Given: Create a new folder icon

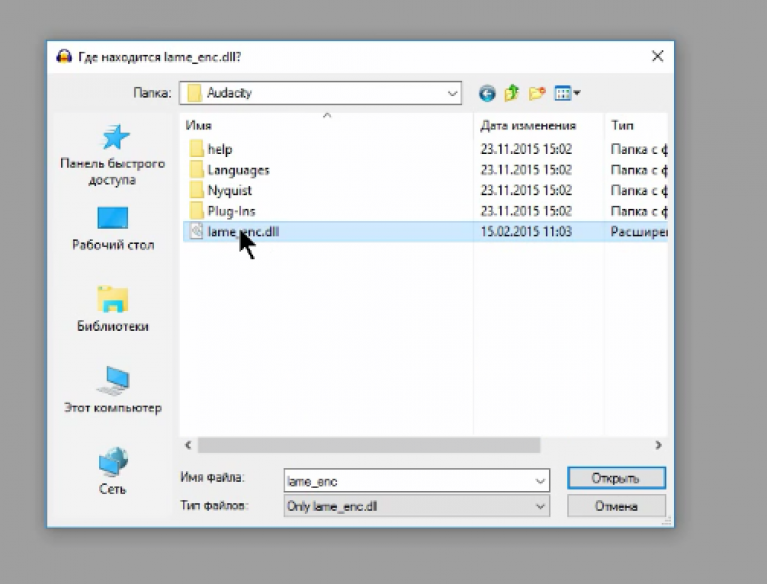Looking at the screenshot, I should click(x=537, y=93).
